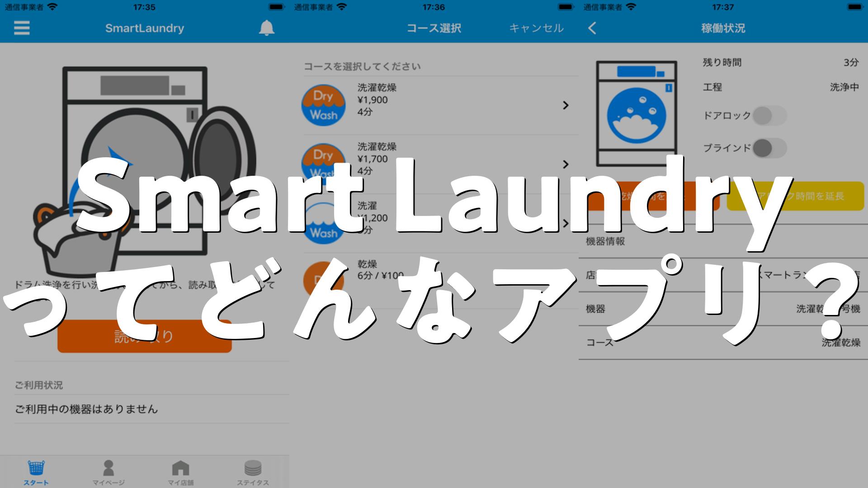Switch to the マイ店舗 tab
Viewport: 868px width, 488px height.
tap(181, 473)
